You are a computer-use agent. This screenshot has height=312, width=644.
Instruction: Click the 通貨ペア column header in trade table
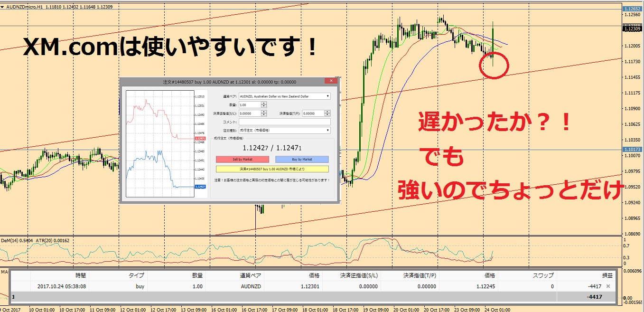(x=251, y=275)
